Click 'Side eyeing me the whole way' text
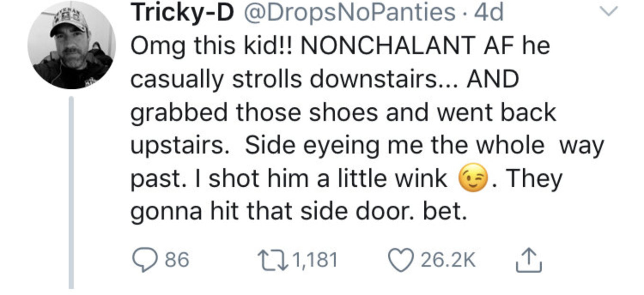644x295 pixels. (x=424, y=147)
